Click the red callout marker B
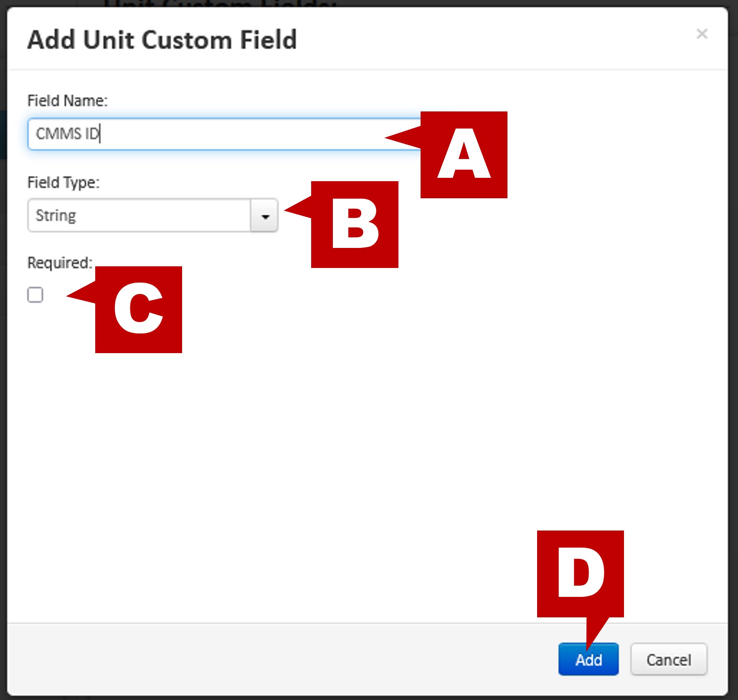The height and width of the screenshot is (700, 738). click(x=355, y=225)
